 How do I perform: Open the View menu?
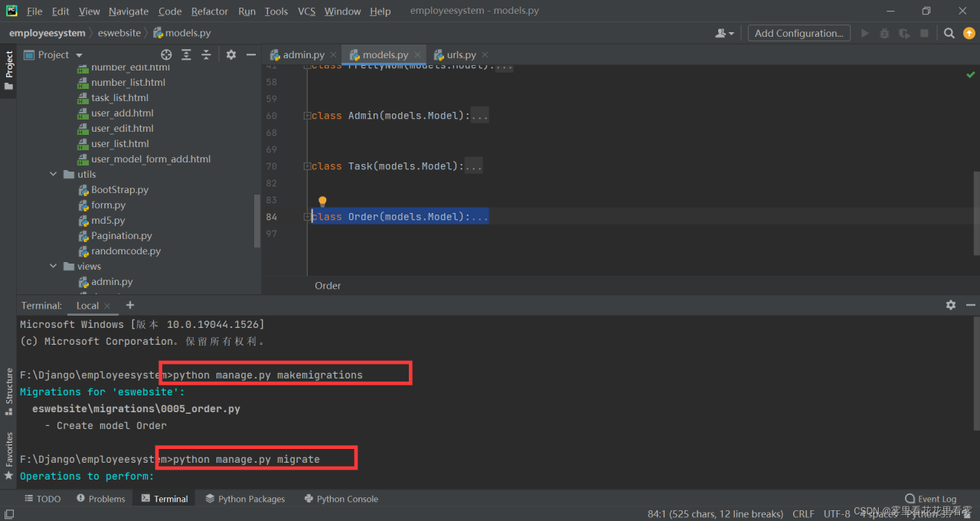coord(90,11)
